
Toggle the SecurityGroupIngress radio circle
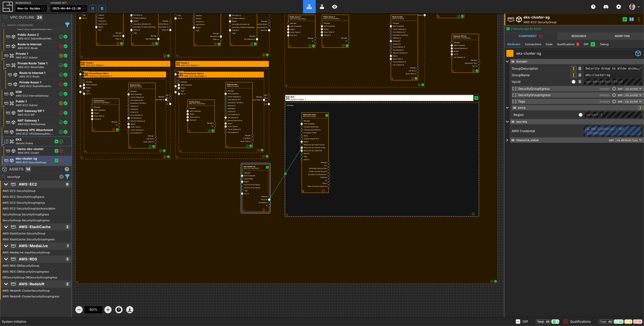614,95
